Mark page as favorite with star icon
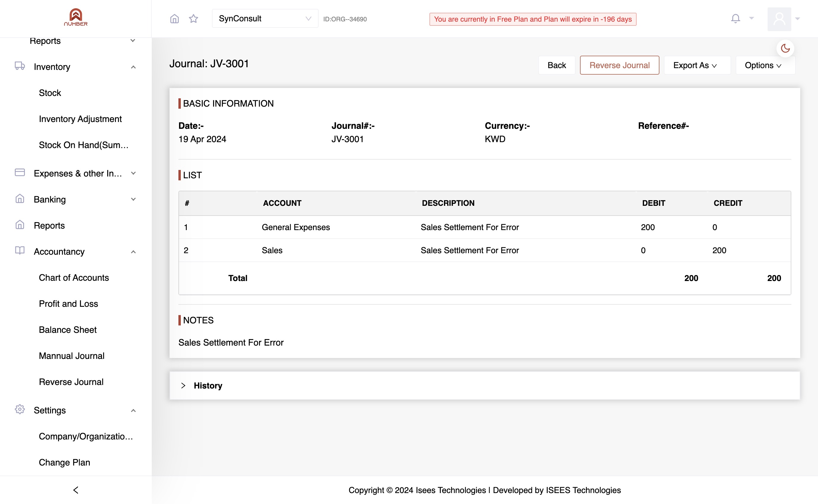The image size is (818, 504). pos(194,19)
